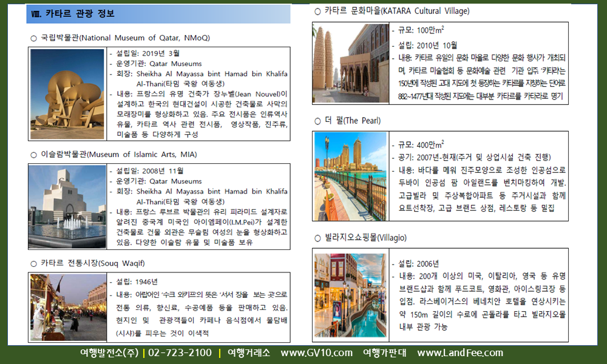Click the Souq Waqif market photo
The image size is (607, 364).
coord(68,308)
